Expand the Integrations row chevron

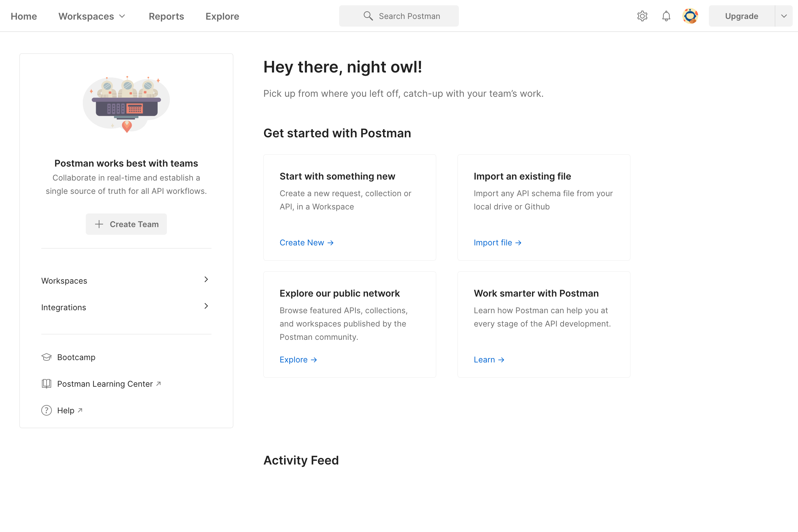click(206, 306)
